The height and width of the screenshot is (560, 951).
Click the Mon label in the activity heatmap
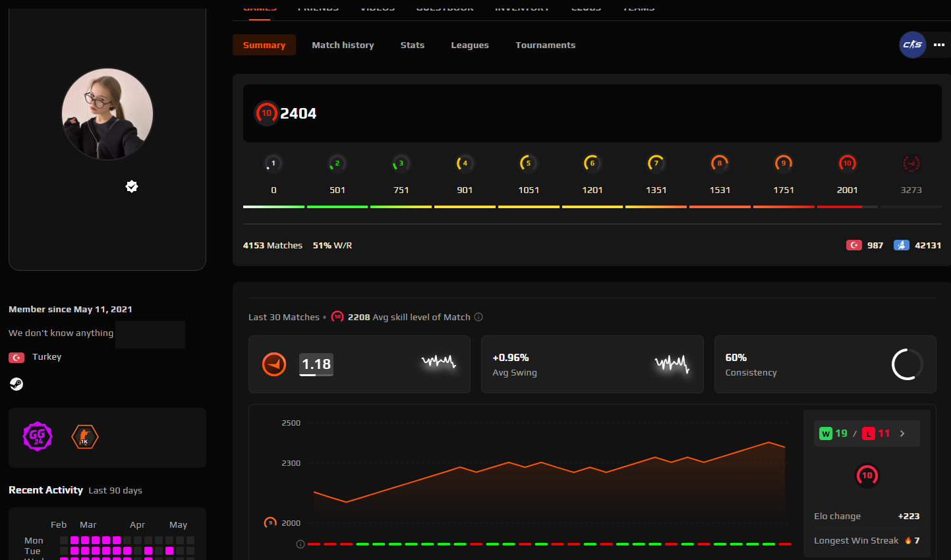tap(34, 540)
